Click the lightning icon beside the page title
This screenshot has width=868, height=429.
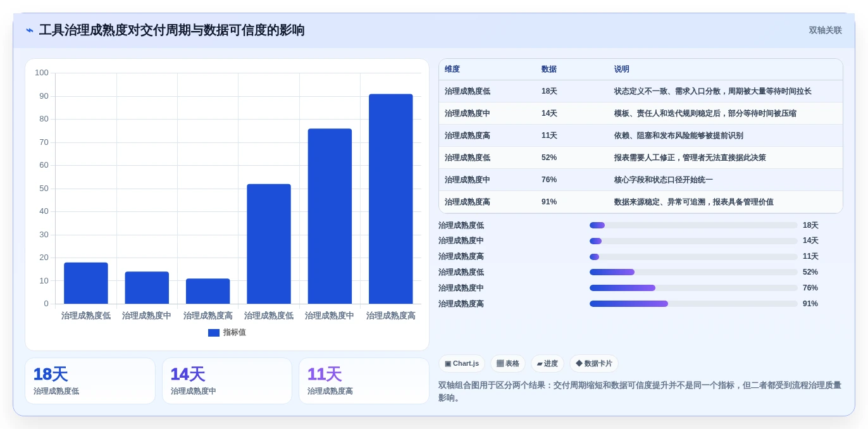[x=30, y=30]
